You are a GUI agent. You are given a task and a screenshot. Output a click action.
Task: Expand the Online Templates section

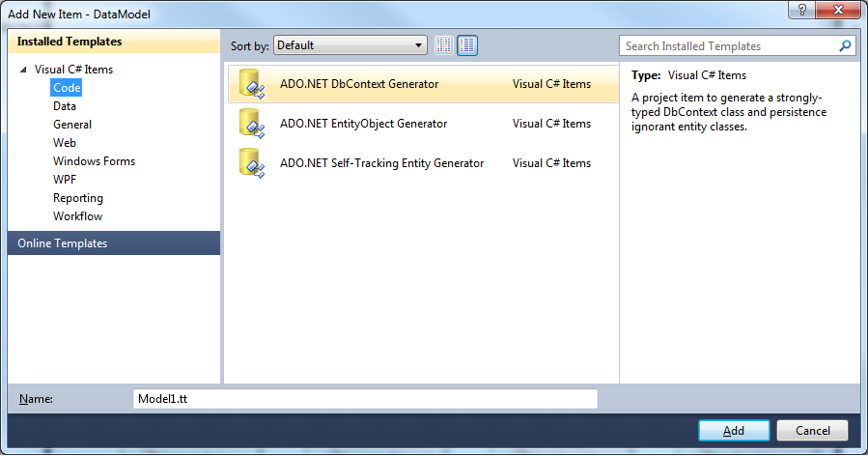[x=63, y=243]
